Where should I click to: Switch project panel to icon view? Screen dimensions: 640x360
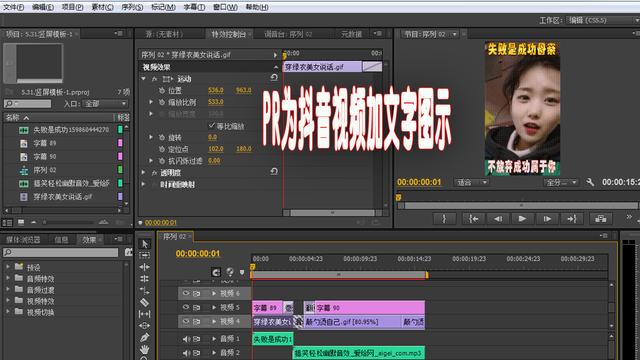point(21,222)
